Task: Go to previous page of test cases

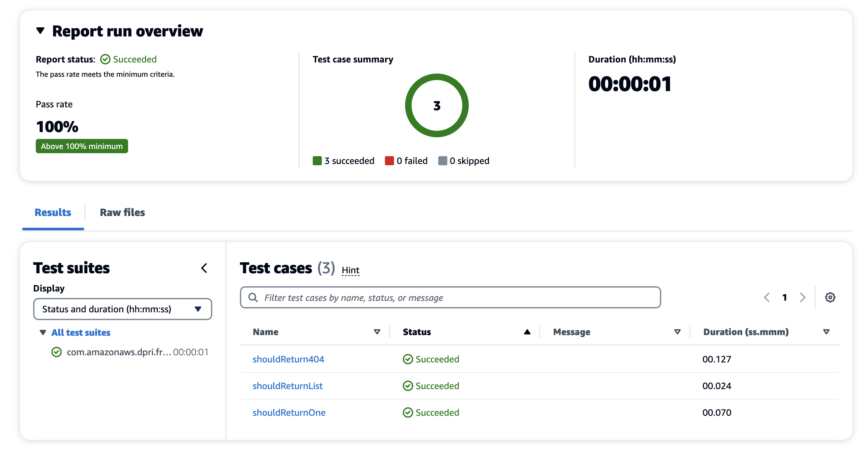Action: click(767, 297)
